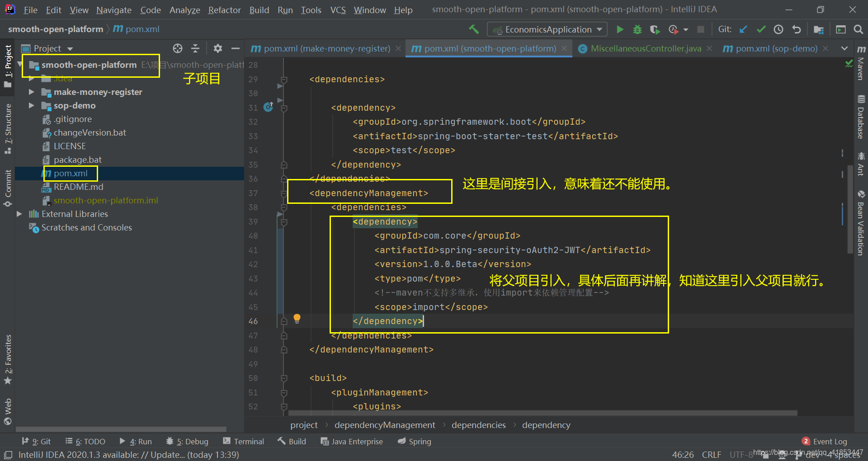Open the VCS menu

pos(338,10)
